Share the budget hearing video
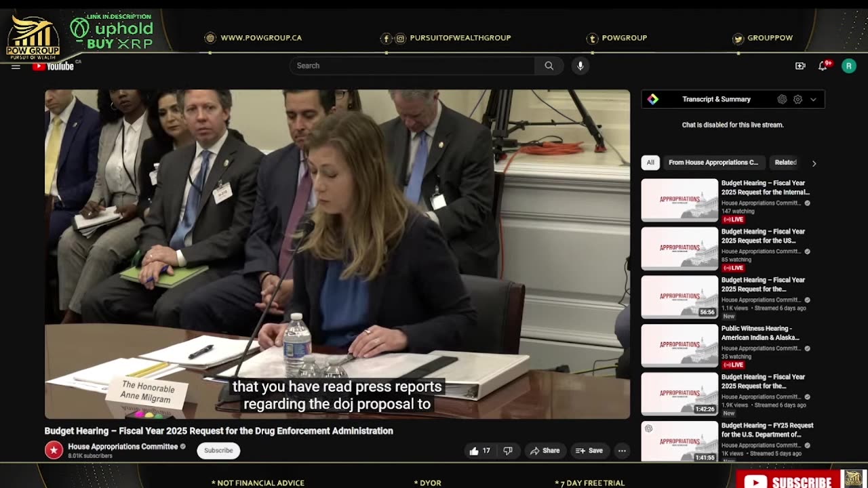The image size is (868, 488). pyautogui.click(x=545, y=451)
